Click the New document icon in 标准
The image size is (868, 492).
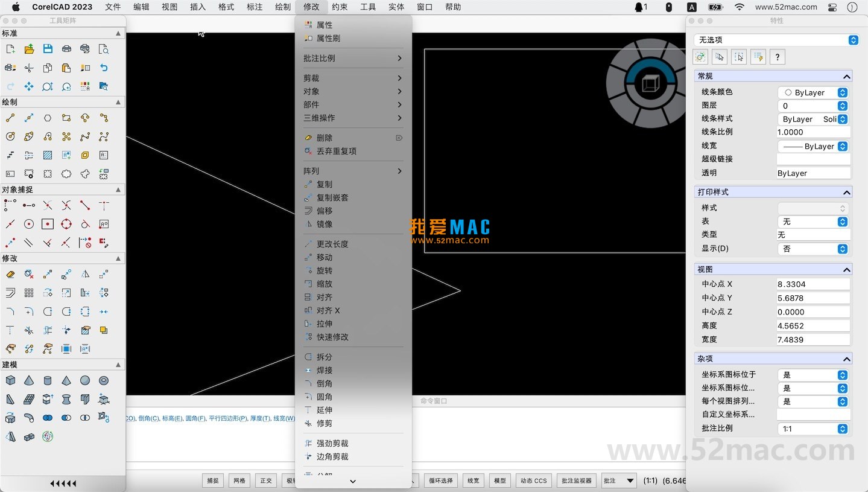10,49
